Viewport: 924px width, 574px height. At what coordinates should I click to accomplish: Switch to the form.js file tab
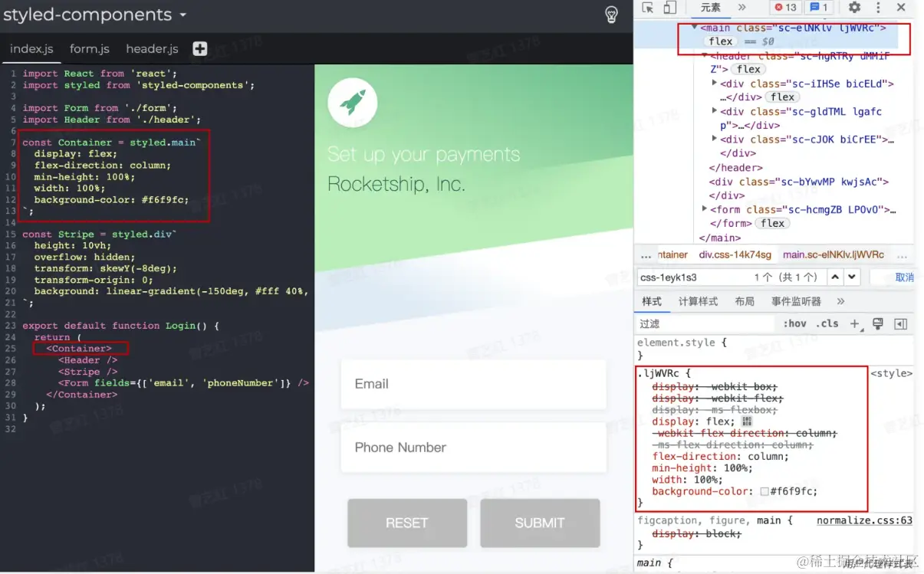[90, 48]
